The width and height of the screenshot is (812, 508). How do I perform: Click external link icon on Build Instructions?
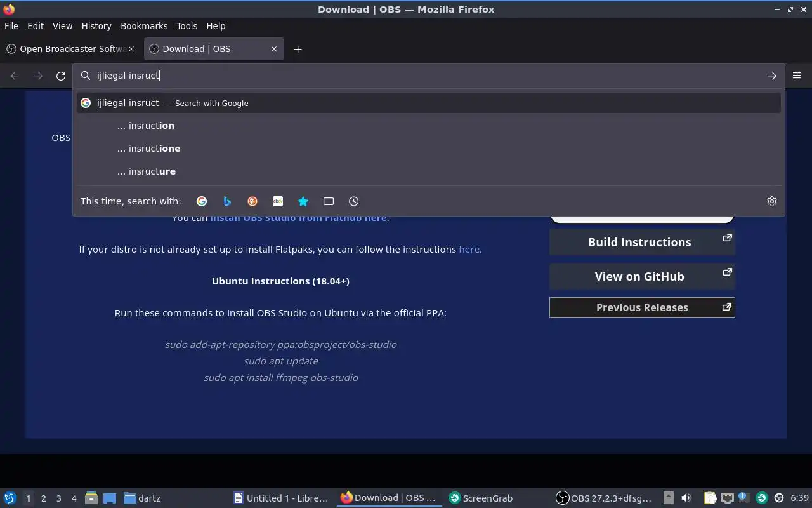[x=728, y=237]
